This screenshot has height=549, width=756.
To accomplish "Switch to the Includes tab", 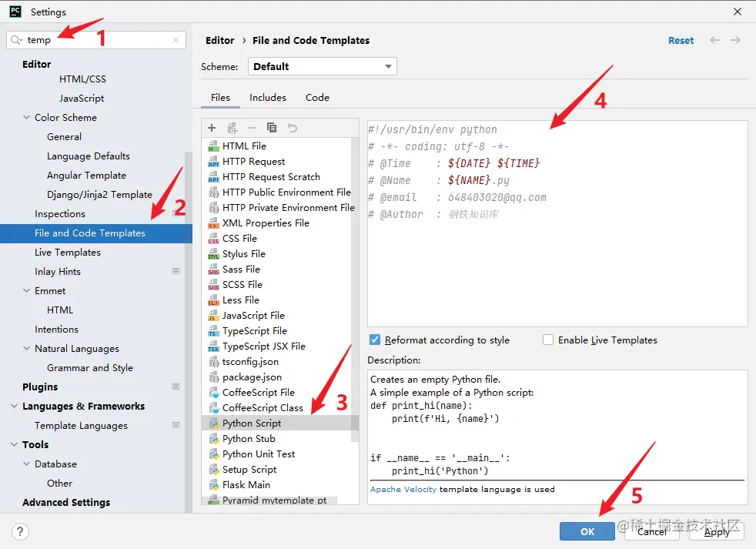I will click(x=268, y=98).
